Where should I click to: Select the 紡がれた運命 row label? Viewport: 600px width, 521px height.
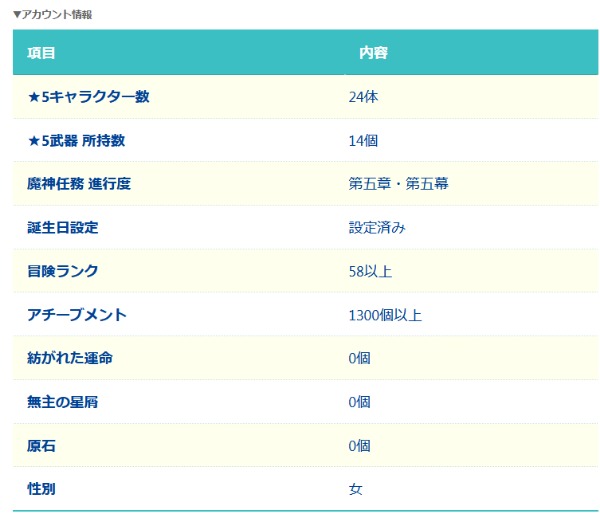(x=69, y=358)
